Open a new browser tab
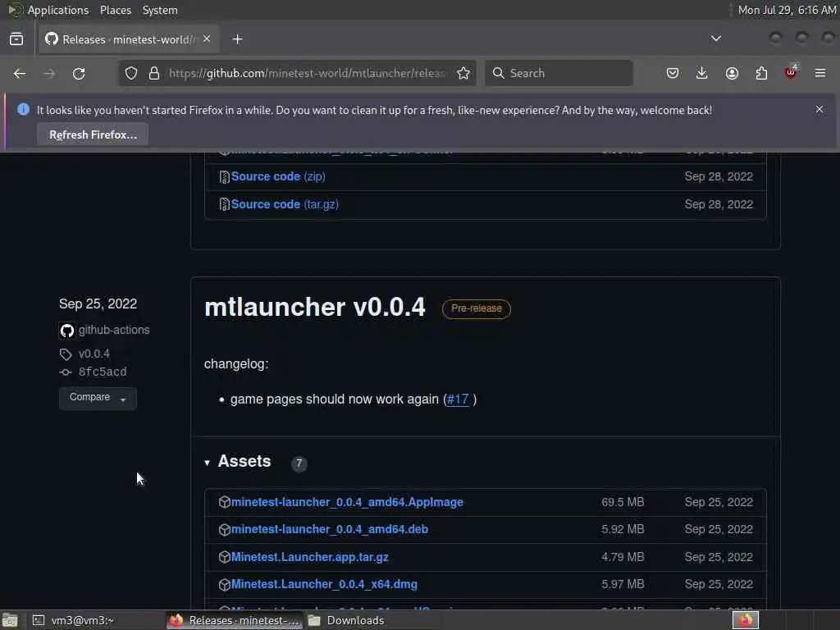 point(237,39)
